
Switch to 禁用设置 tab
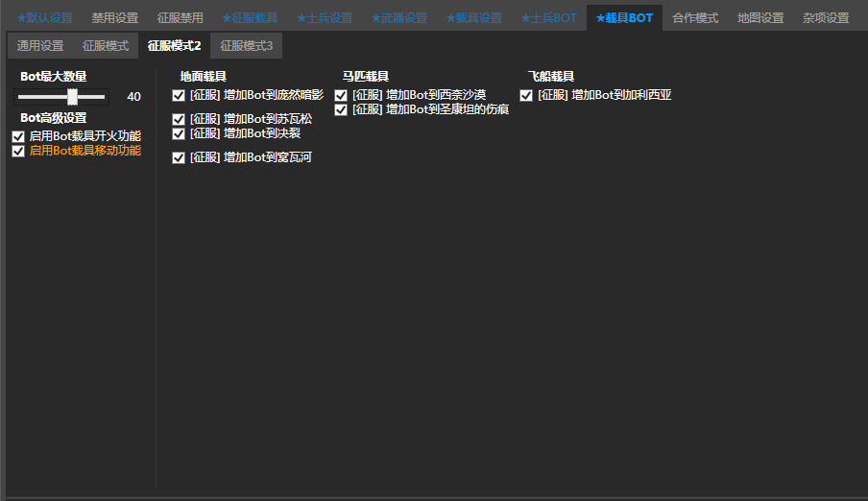[115, 18]
